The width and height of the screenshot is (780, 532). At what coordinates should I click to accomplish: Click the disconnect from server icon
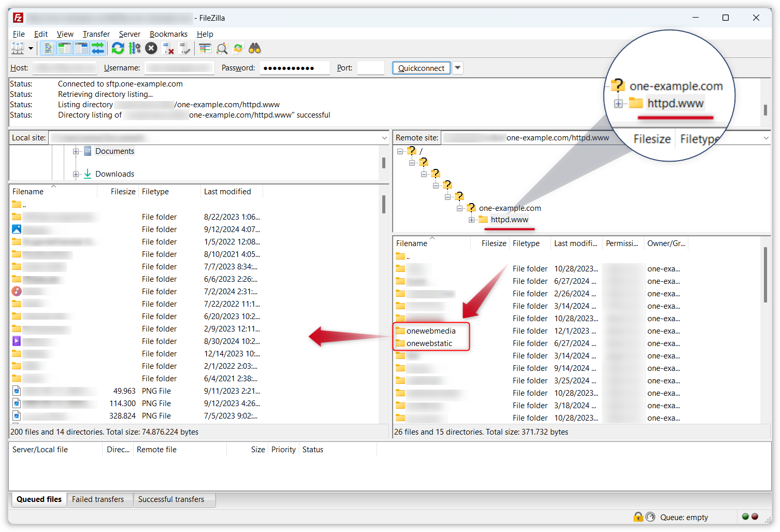pos(168,49)
